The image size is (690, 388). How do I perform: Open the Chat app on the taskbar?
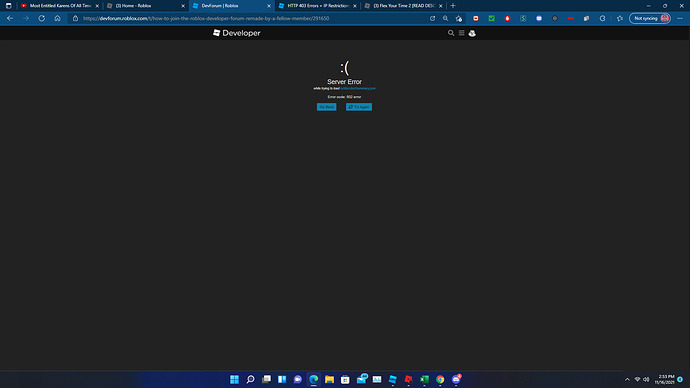298,379
